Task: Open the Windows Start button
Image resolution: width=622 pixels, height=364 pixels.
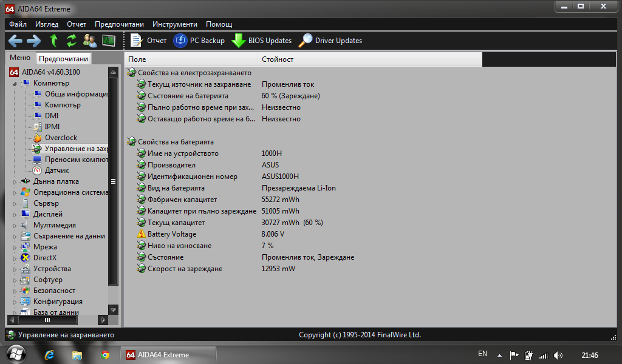Action: 16,354
